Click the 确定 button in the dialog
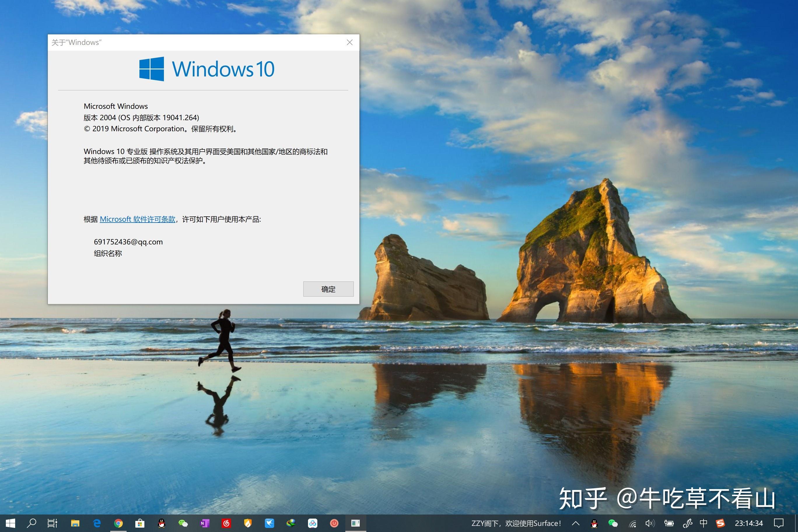The width and height of the screenshot is (798, 532). point(328,289)
